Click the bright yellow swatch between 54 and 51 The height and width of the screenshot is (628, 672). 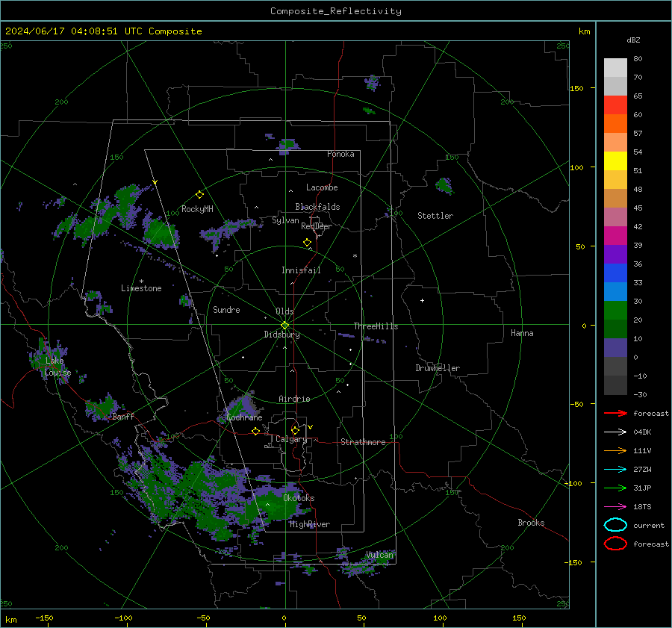click(x=615, y=161)
